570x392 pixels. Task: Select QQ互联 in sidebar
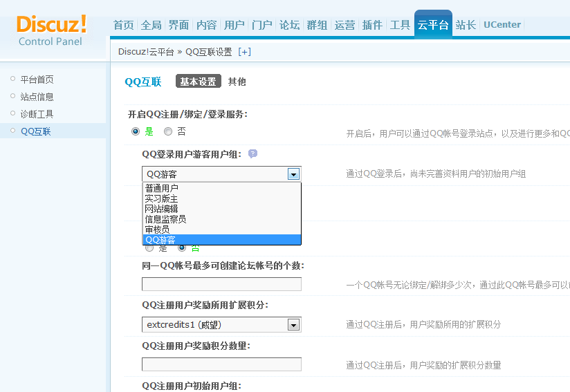36,131
